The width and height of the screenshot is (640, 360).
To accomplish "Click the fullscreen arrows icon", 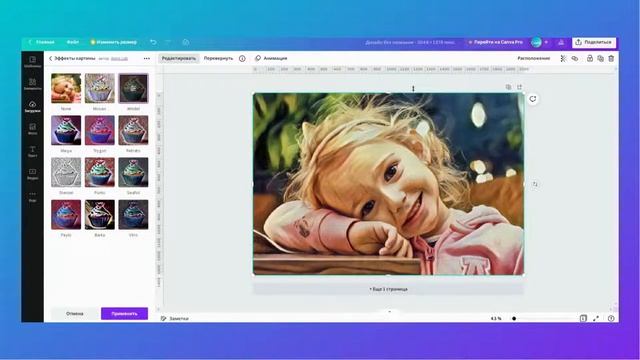I will click(596, 318).
